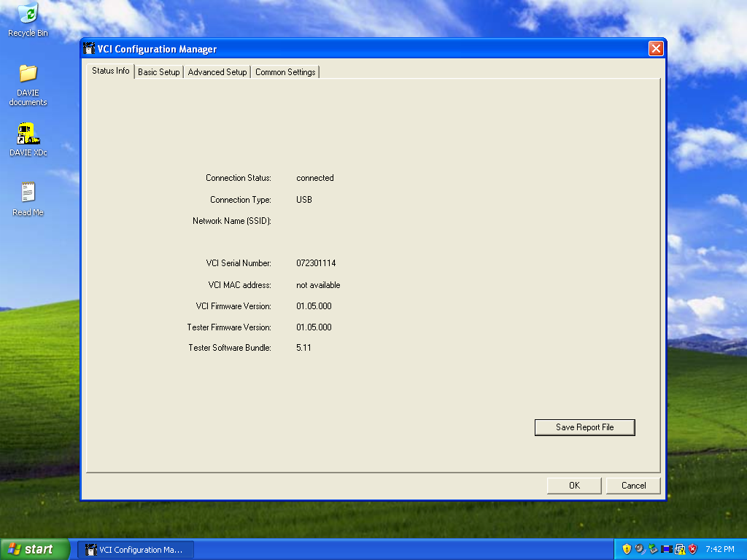Click the red shield security alert icon
Screen dimensions: 747x560
[x=692, y=549]
